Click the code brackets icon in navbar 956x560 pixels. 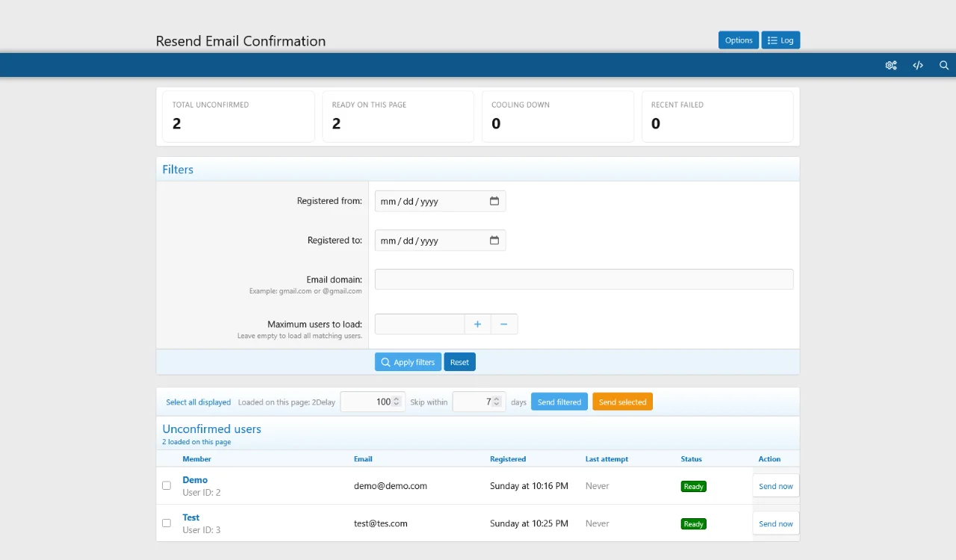pyautogui.click(x=918, y=66)
